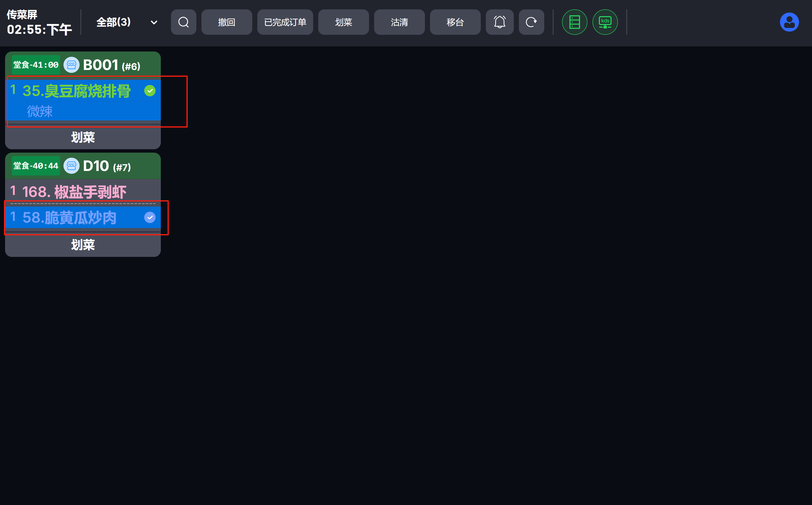
Task: Expand the 全部(3) dropdown
Action: point(126,22)
